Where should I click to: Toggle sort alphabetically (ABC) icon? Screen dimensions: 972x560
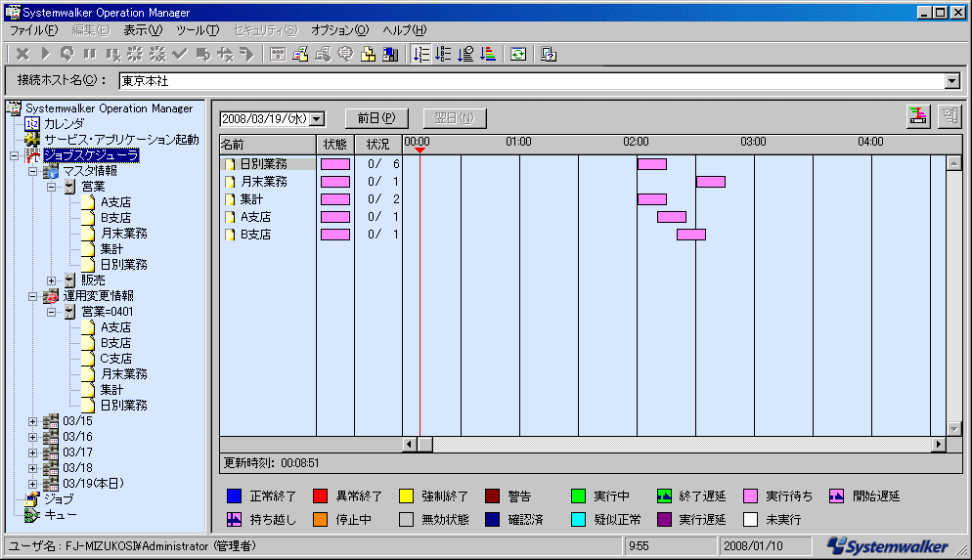[443, 55]
